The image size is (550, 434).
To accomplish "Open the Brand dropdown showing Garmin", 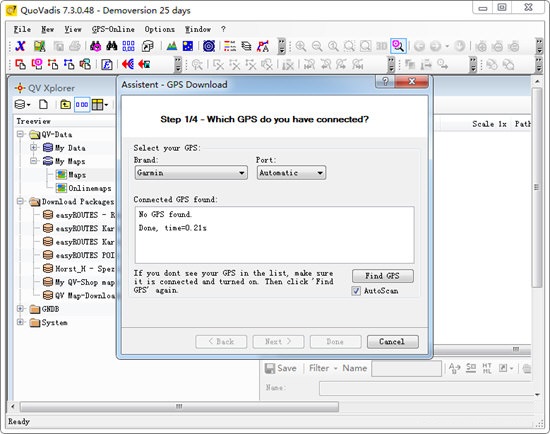I will 191,173.
